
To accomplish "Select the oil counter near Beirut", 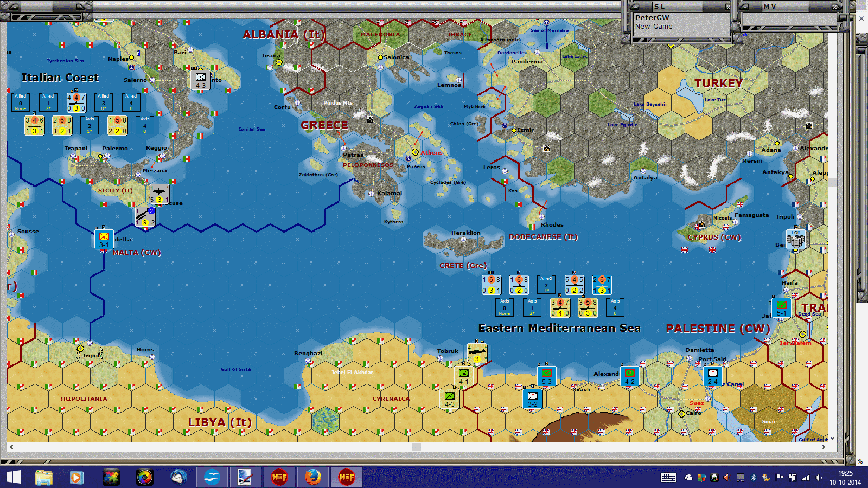I will point(795,240).
